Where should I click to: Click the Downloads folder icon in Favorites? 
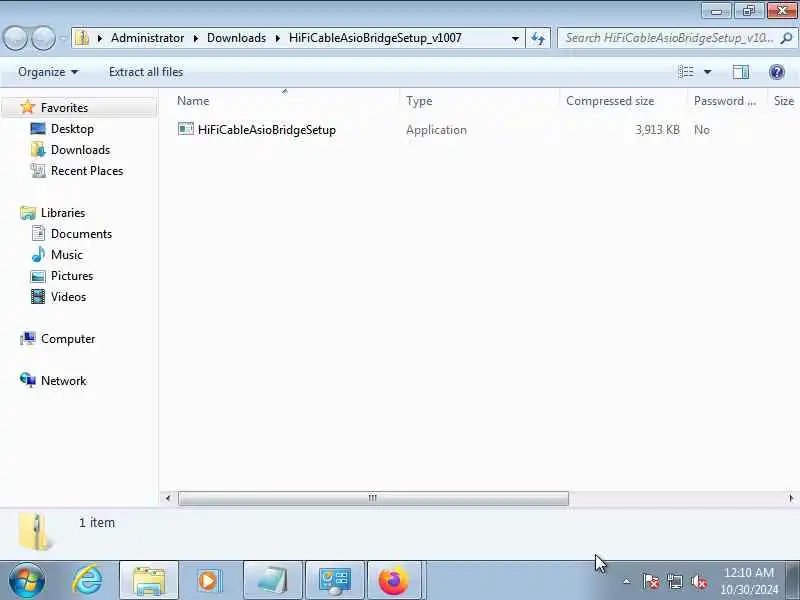[38, 149]
